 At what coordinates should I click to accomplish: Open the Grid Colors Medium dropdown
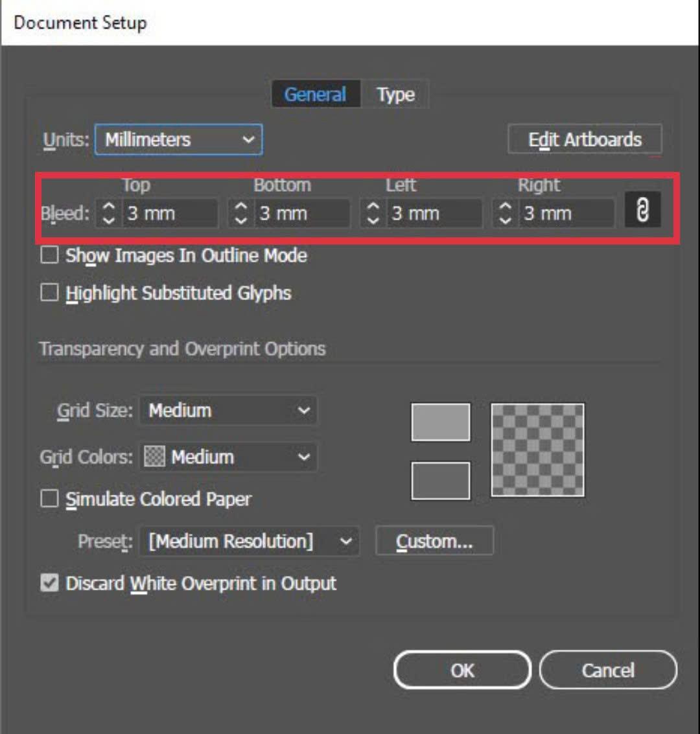click(228, 457)
